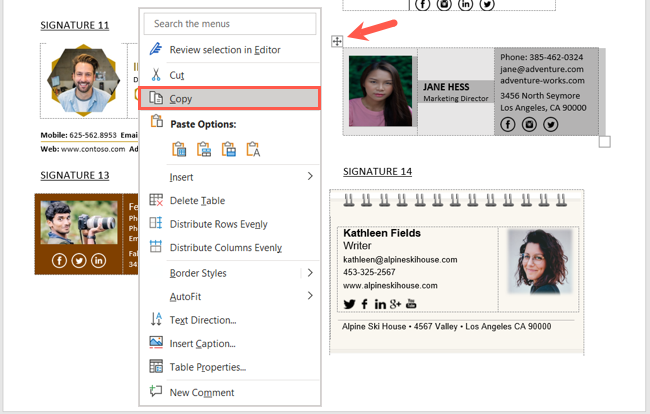650x414 pixels.
Task: Click Phone: 385-462-0324 text
Action: [x=541, y=57]
